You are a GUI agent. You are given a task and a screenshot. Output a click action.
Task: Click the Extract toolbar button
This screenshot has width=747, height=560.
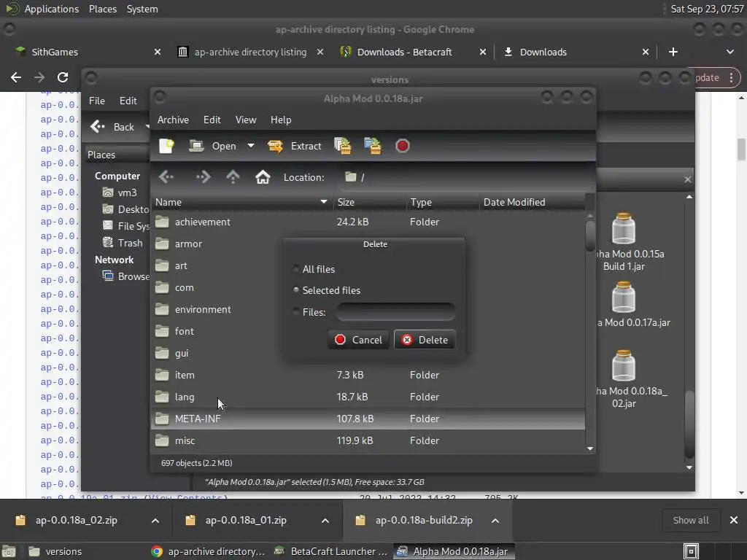point(295,146)
